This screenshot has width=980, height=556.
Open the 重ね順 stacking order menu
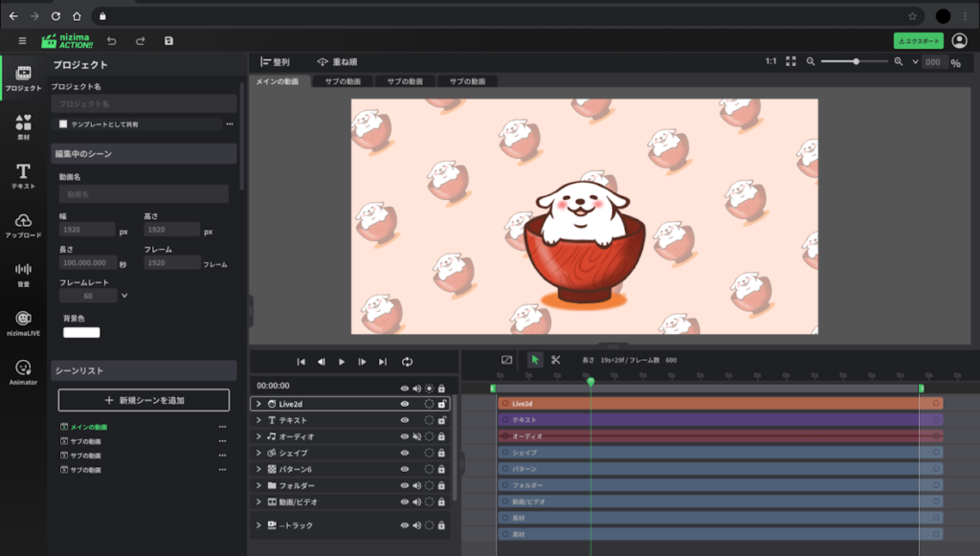(x=337, y=62)
